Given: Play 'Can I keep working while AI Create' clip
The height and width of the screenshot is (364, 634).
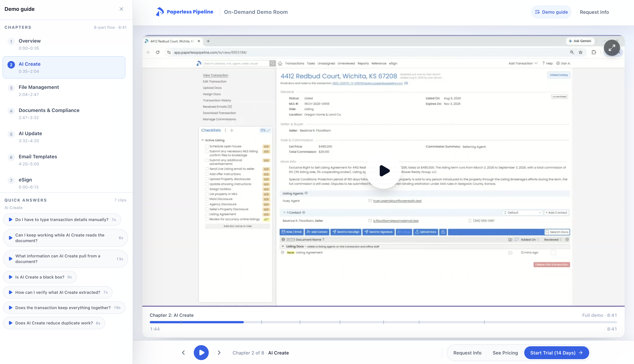Looking at the screenshot, I should [x=66, y=238].
